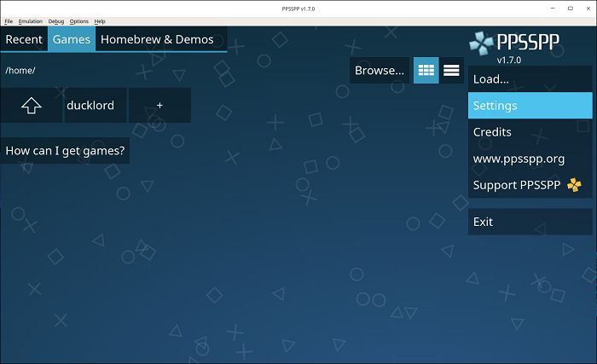Click the Load... button
This screenshot has height=364, width=597.
530,79
